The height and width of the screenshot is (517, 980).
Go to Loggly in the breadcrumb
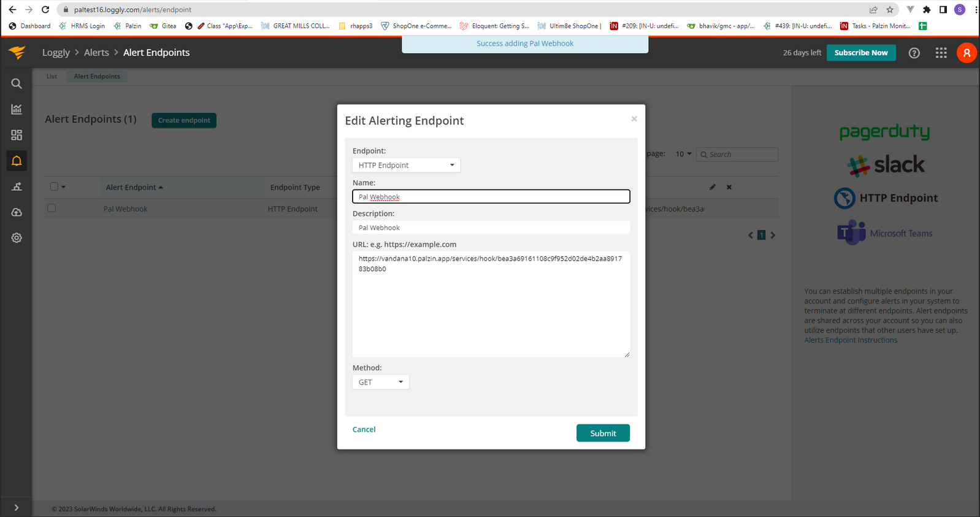(56, 53)
